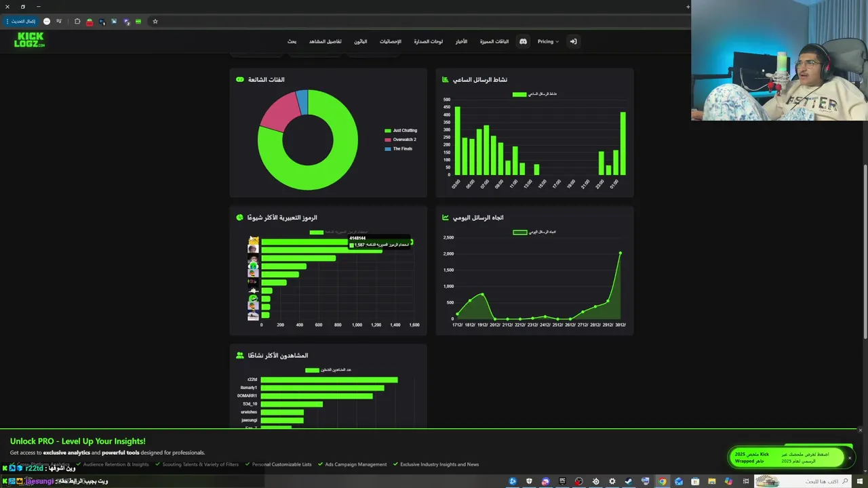Close the Unlock PRO banner

(x=860, y=430)
